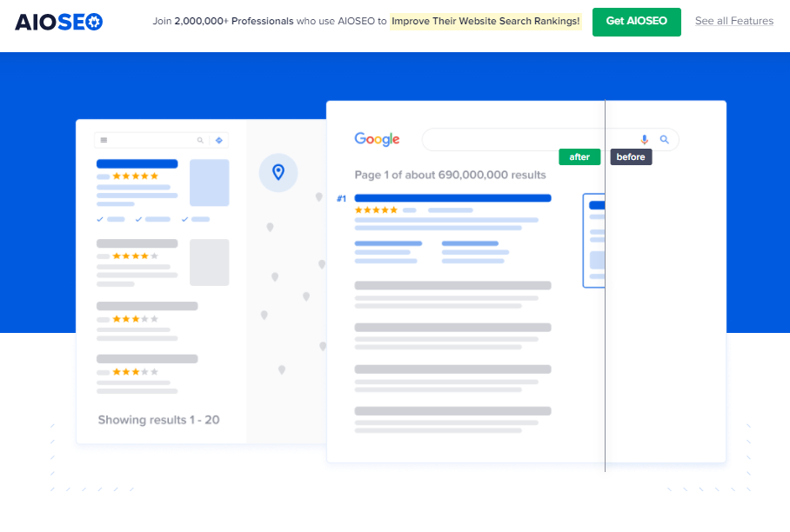Image resolution: width=790 pixels, height=532 pixels.
Task: Click the third checkmark under top local listing
Action: pyautogui.click(x=184, y=219)
